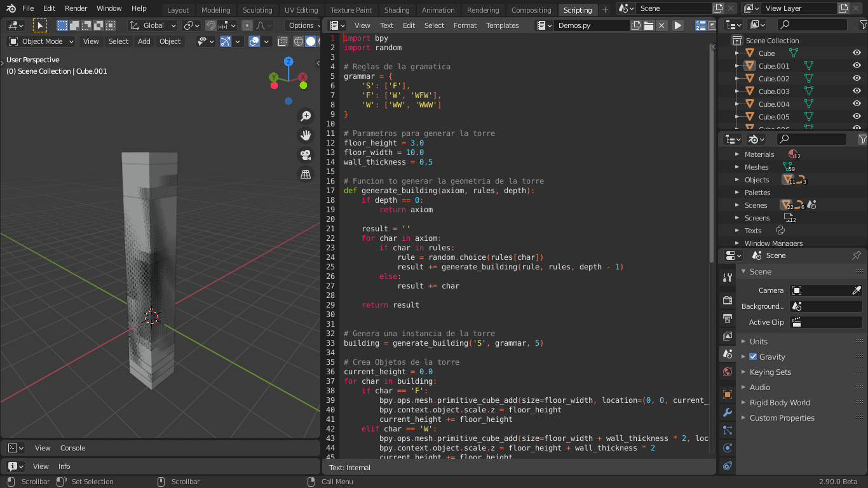This screenshot has width=868, height=488.
Task: Click the zoom magnifier in the viewport
Action: (306, 116)
